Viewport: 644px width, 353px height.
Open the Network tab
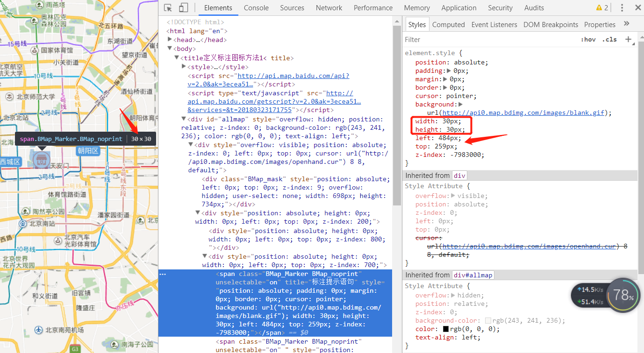click(x=329, y=7)
